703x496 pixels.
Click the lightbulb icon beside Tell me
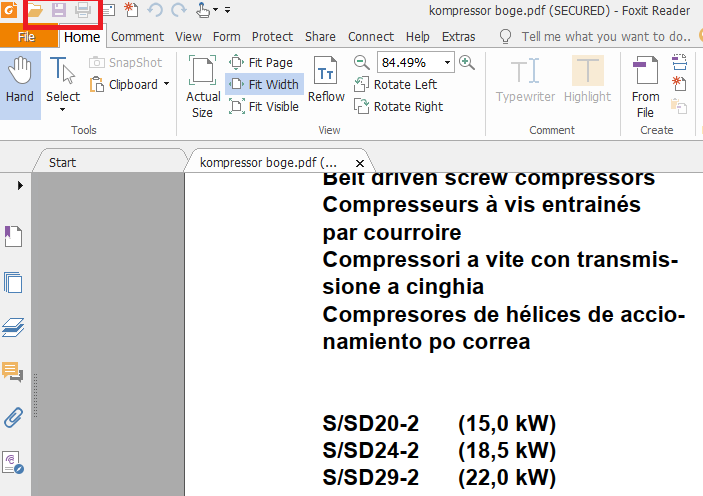(505, 36)
